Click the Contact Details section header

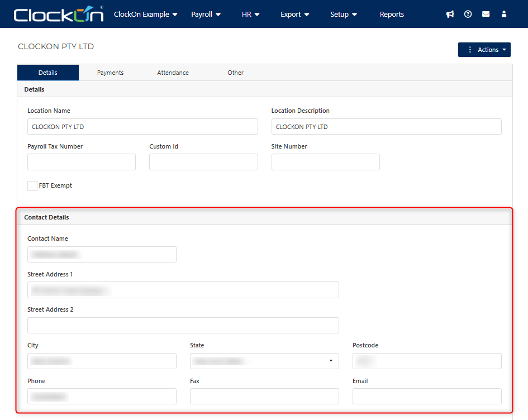click(x=46, y=217)
